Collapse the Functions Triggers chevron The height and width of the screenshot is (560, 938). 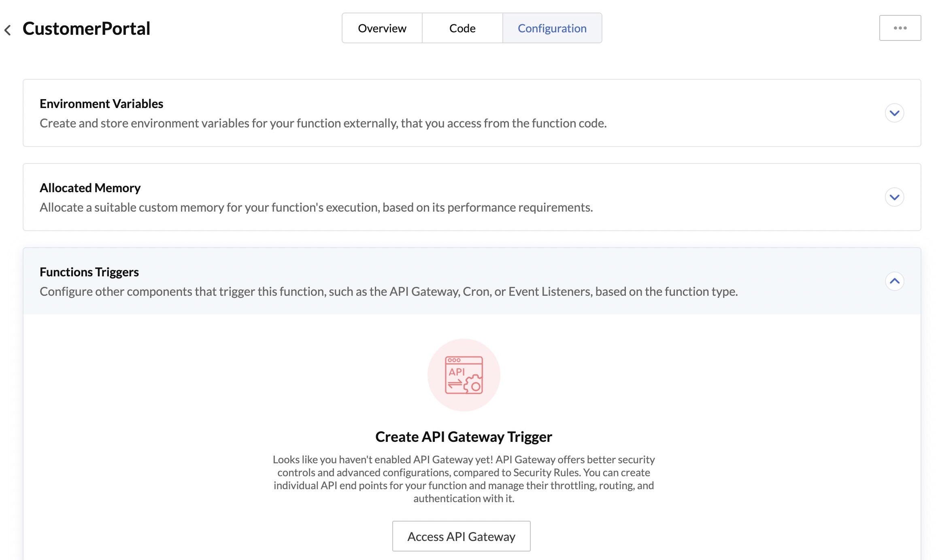[x=895, y=281]
